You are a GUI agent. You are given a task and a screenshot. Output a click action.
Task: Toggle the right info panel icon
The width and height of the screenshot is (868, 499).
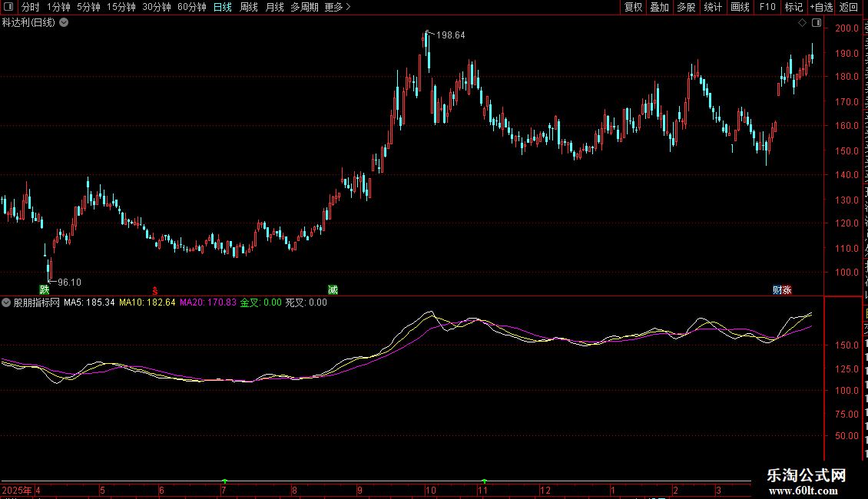(x=816, y=23)
